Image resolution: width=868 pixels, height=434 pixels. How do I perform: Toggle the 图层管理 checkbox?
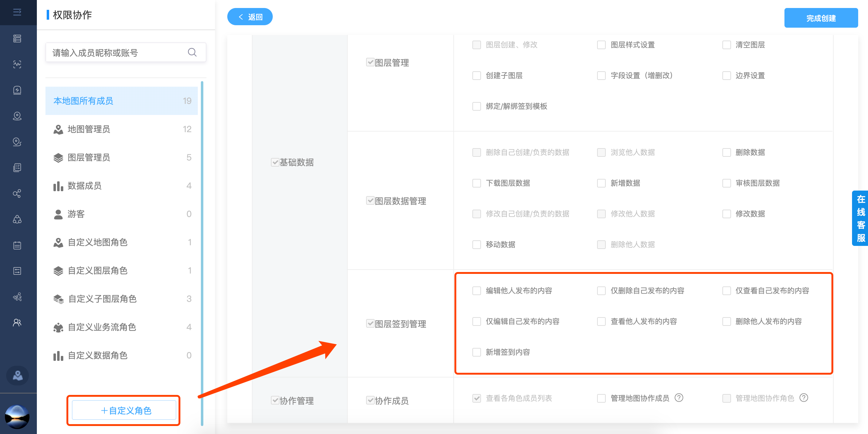(370, 62)
